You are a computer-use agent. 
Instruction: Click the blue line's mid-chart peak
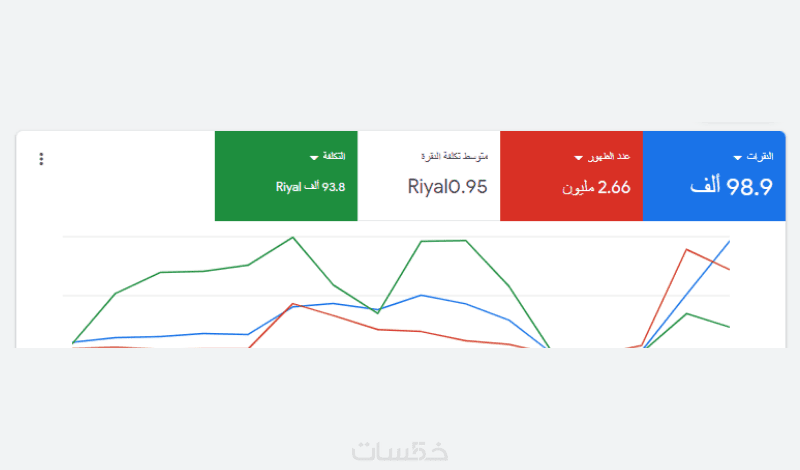(x=421, y=295)
